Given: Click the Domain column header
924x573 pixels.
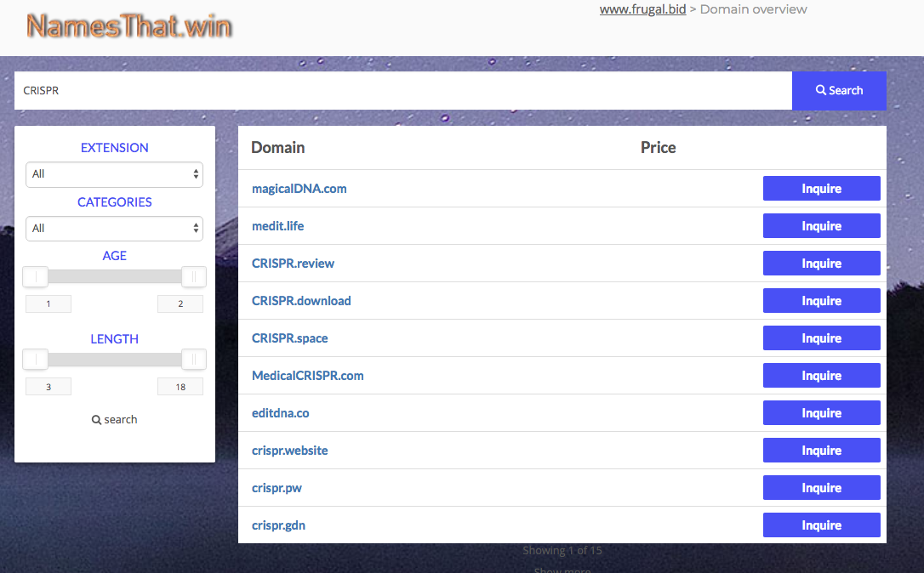Looking at the screenshot, I should click(x=277, y=147).
